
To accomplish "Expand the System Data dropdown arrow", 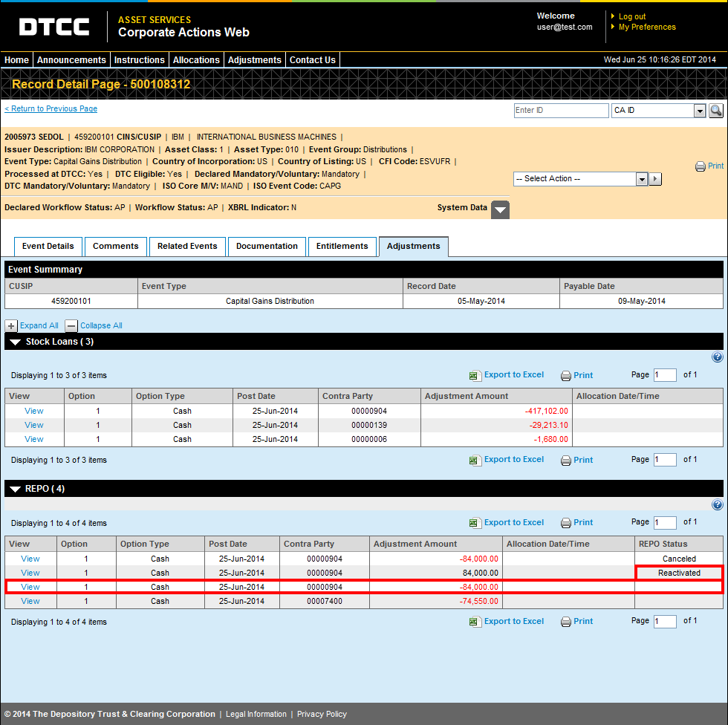I will [x=500, y=209].
